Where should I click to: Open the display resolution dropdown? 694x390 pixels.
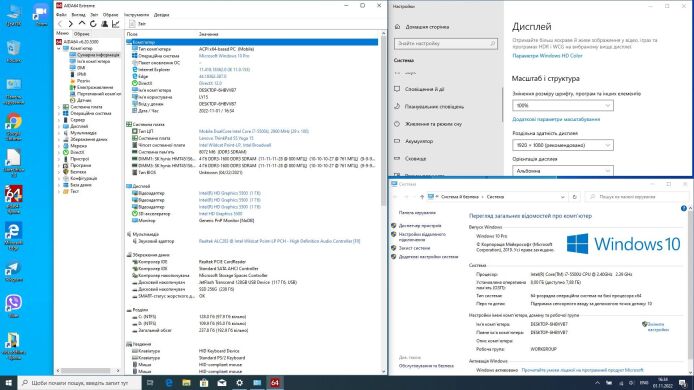point(563,145)
